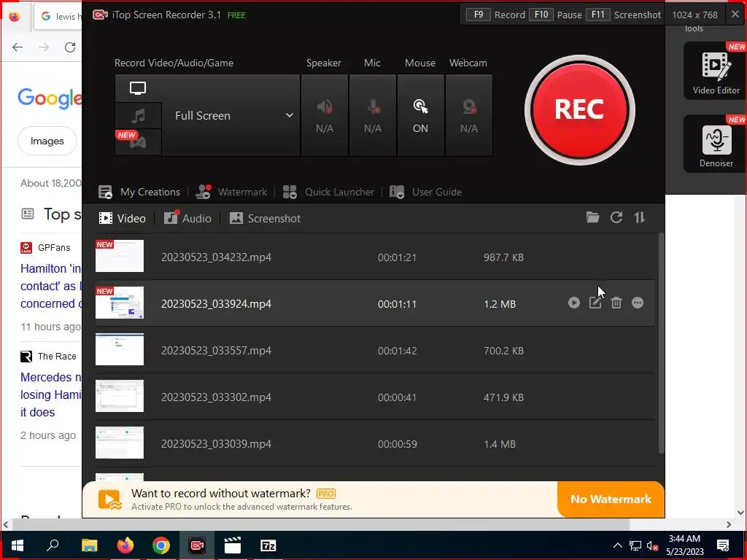Delete the 20230523_033924.mp4 recording
This screenshot has height=560, width=747.
tap(616, 303)
